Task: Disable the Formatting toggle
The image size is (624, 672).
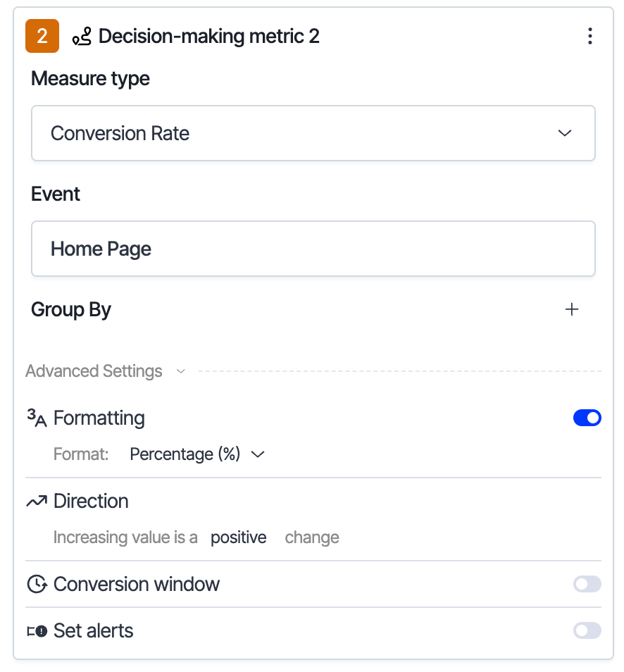Action: point(587,417)
